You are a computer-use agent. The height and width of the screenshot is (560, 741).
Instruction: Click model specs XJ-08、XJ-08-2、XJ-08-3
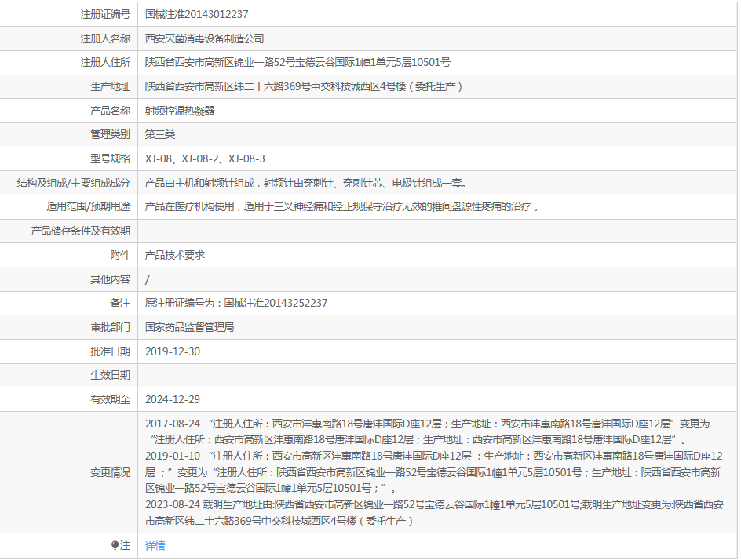[205, 158]
